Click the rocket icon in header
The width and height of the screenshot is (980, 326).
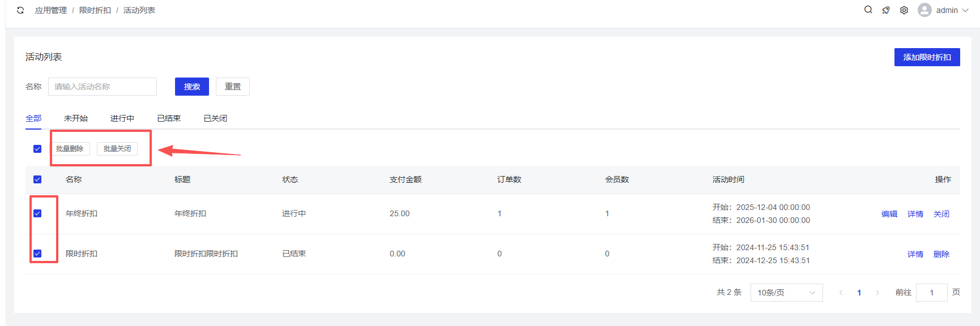tap(886, 10)
